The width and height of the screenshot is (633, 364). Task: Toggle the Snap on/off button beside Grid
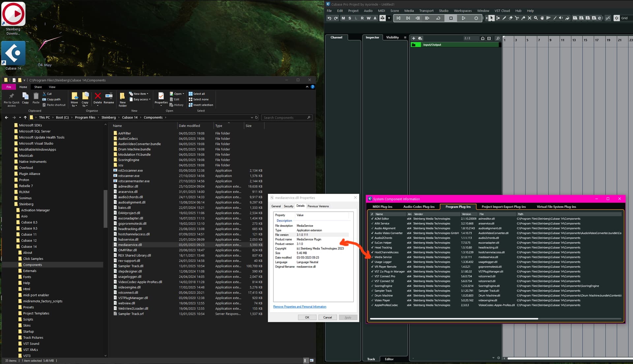click(617, 18)
